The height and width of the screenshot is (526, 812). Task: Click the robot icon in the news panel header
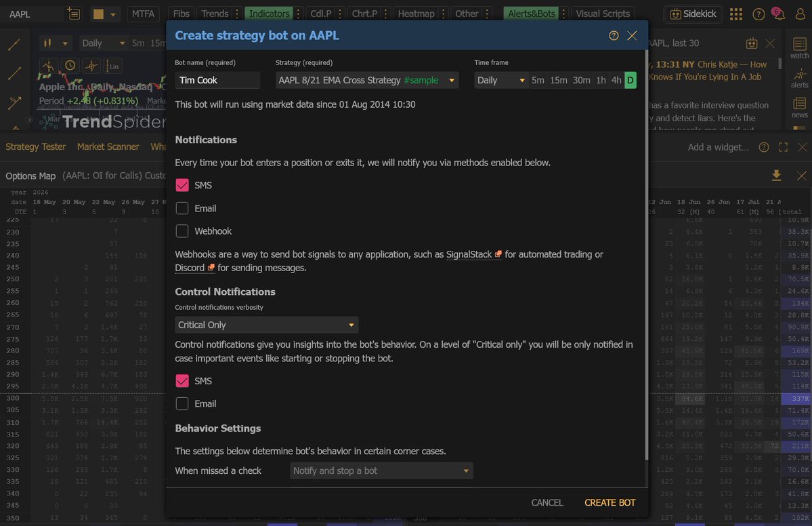coord(752,43)
